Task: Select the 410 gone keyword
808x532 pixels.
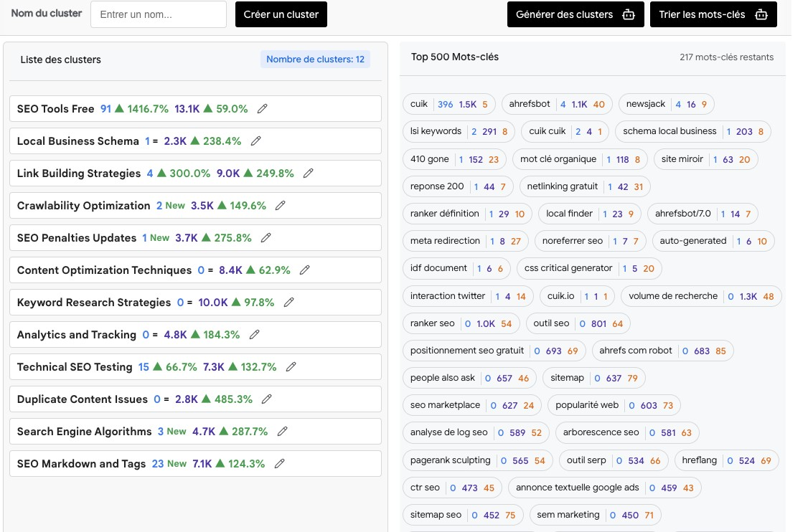Action: 454,159
